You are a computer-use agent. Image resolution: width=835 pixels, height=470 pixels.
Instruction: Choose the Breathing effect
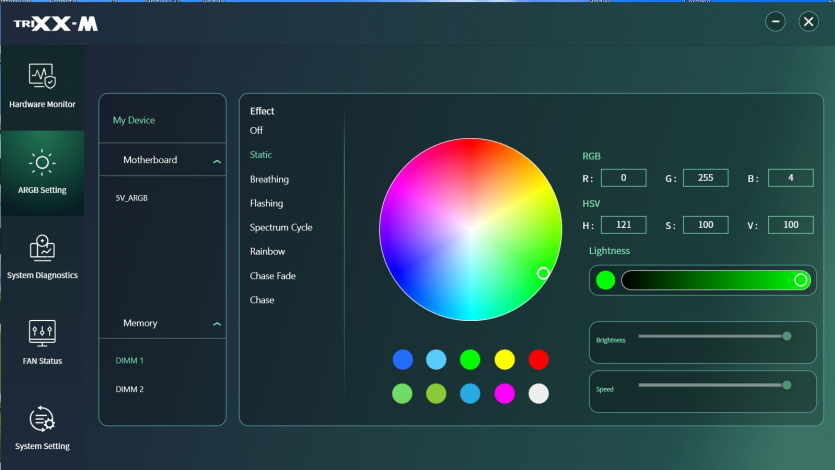coord(269,179)
